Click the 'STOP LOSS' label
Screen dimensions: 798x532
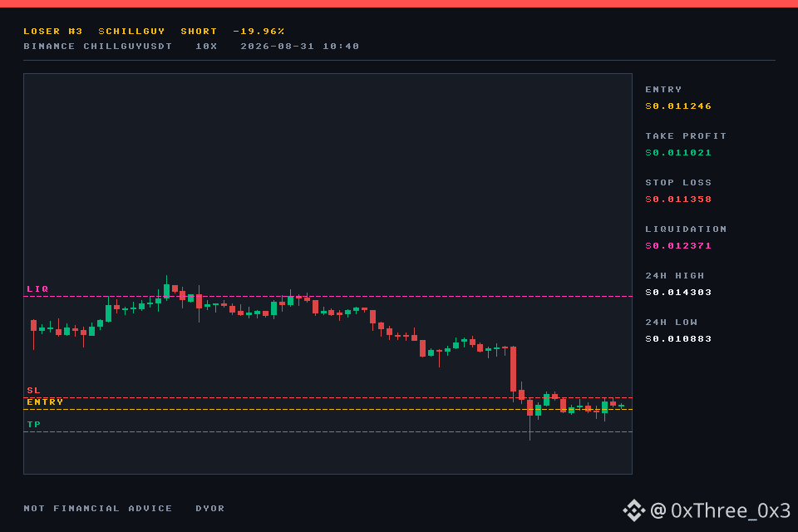tap(678, 182)
